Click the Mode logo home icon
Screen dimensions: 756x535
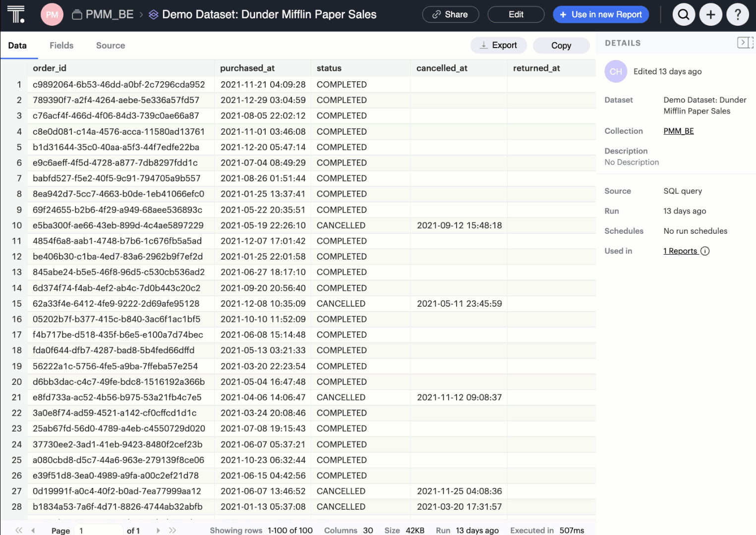pyautogui.click(x=16, y=15)
